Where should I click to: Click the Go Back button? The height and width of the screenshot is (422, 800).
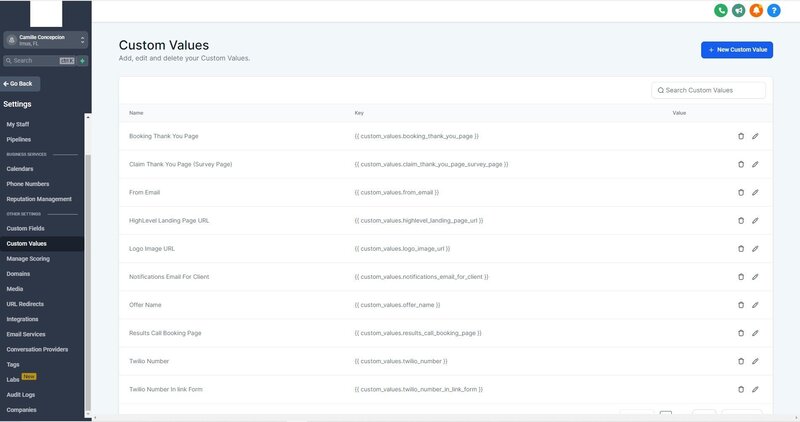[19, 84]
